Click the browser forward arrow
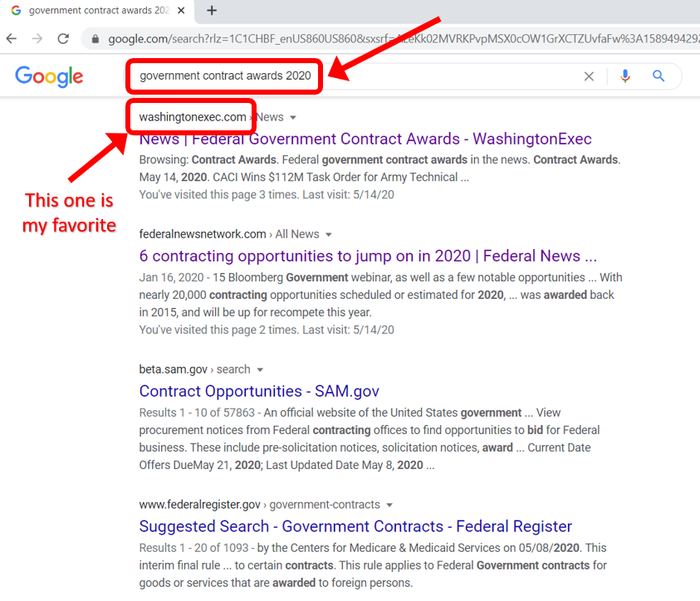 (37, 39)
